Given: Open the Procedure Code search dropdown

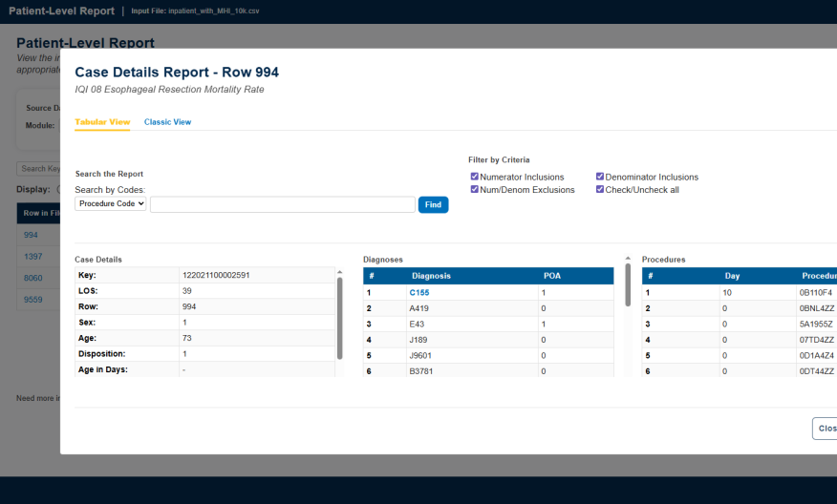Looking at the screenshot, I should coord(111,204).
